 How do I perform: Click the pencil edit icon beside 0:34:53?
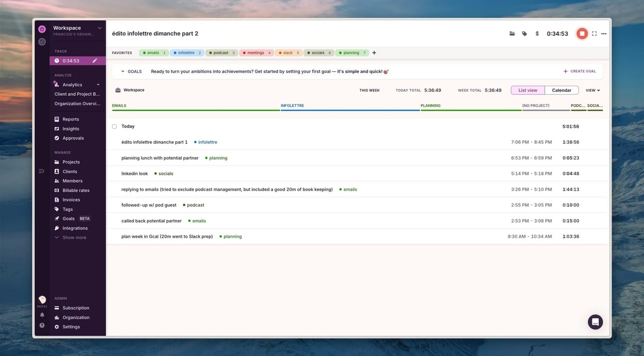pos(95,61)
